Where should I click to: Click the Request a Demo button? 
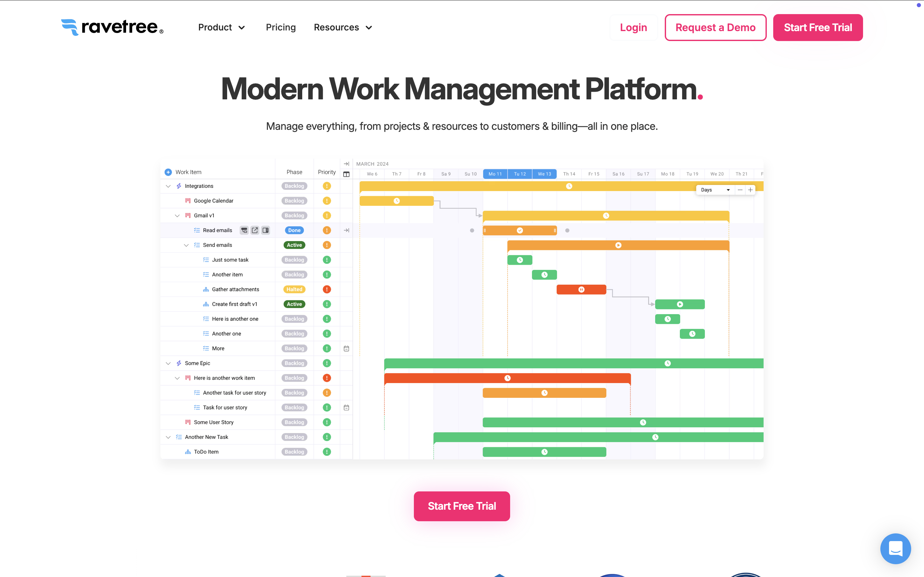pyautogui.click(x=715, y=28)
